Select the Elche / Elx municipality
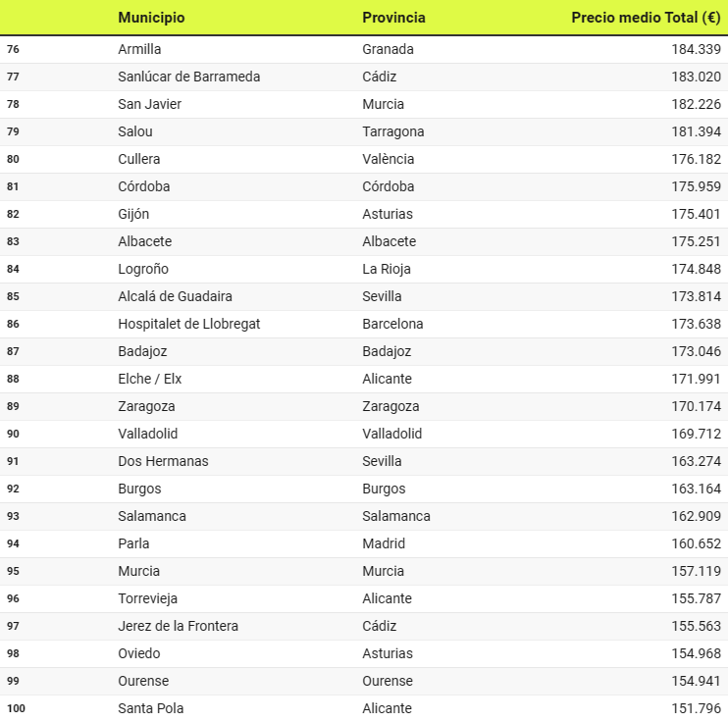 coord(149,379)
